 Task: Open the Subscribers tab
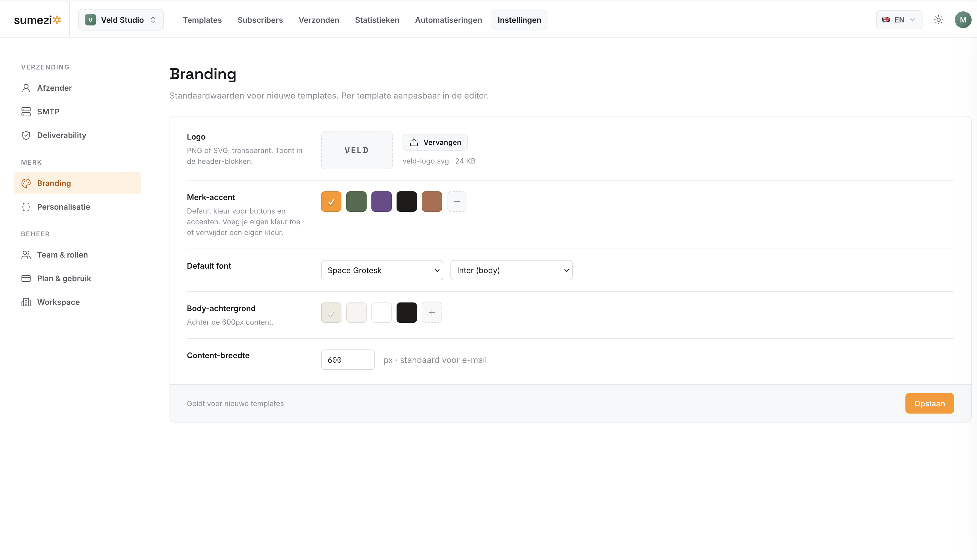pyautogui.click(x=260, y=20)
